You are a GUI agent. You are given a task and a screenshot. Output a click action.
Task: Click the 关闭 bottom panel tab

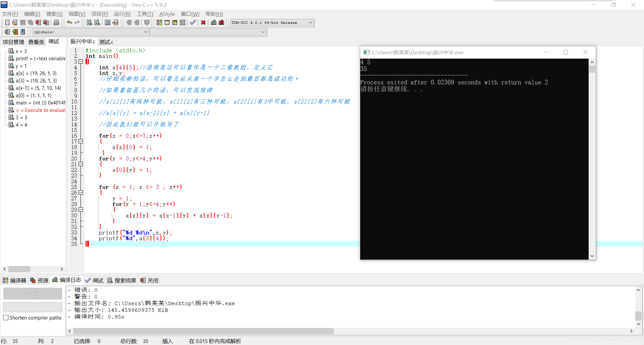click(x=149, y=280)
